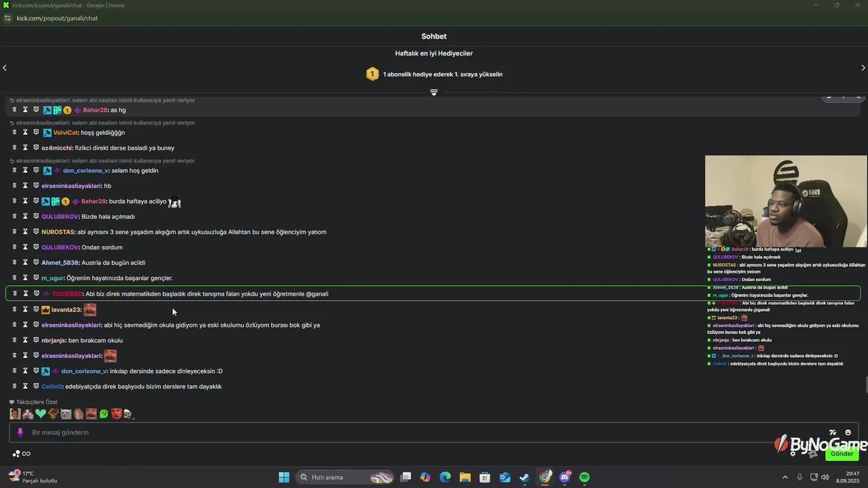Click the gold rank 1 hexagon badge
The image size is (868, 488).
pyautogui.click(x=372, y=74)
